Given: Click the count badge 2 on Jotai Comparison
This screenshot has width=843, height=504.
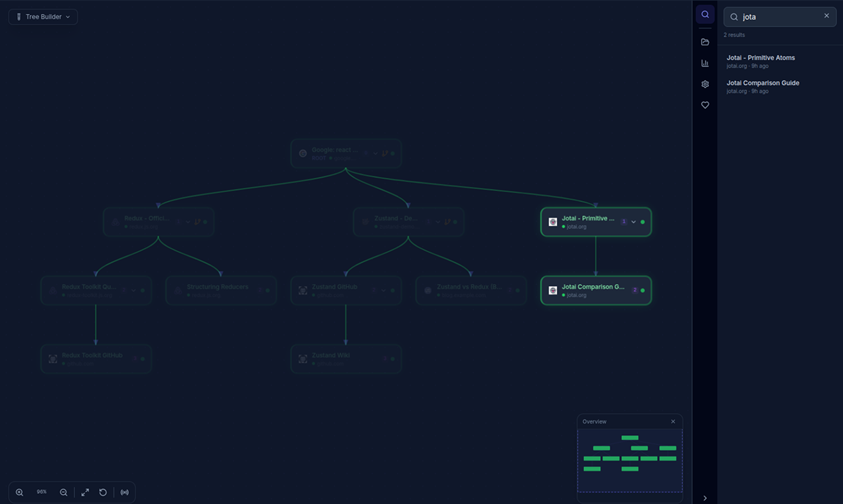Looking at the screenshot, I should pos(635,290).
